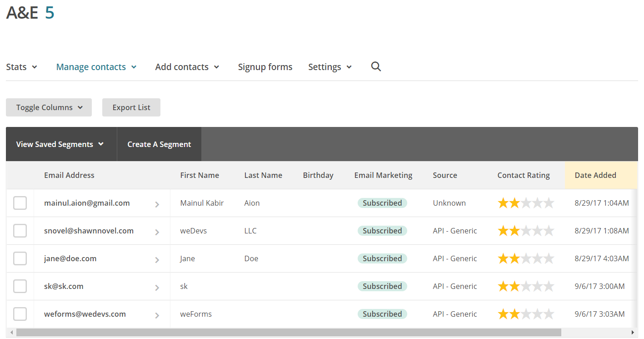Click the fifth star for Jane Doe's contact rating
The width and height of the screenshot is (644, 339).
click(x=549, y=258)
